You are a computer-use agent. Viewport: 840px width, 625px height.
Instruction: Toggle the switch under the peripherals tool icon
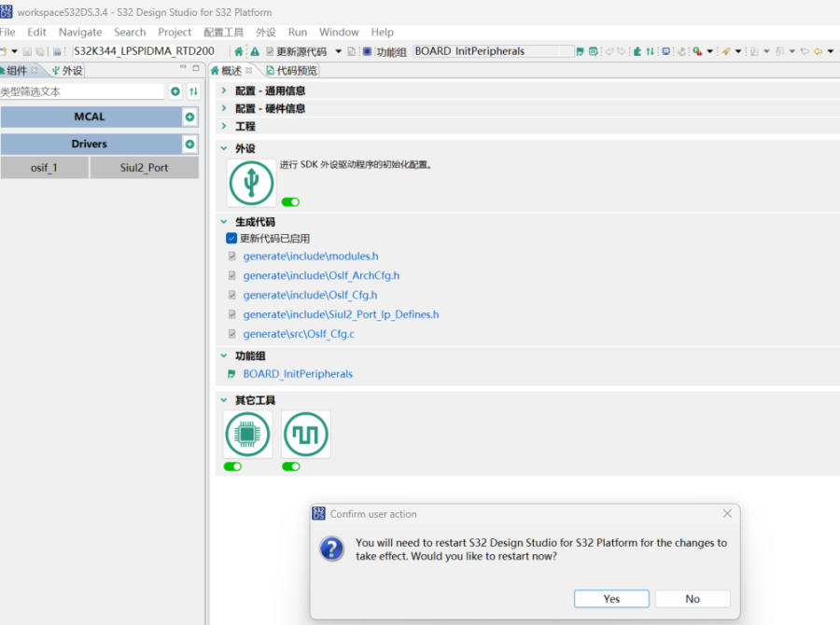(x=290, y=201)
